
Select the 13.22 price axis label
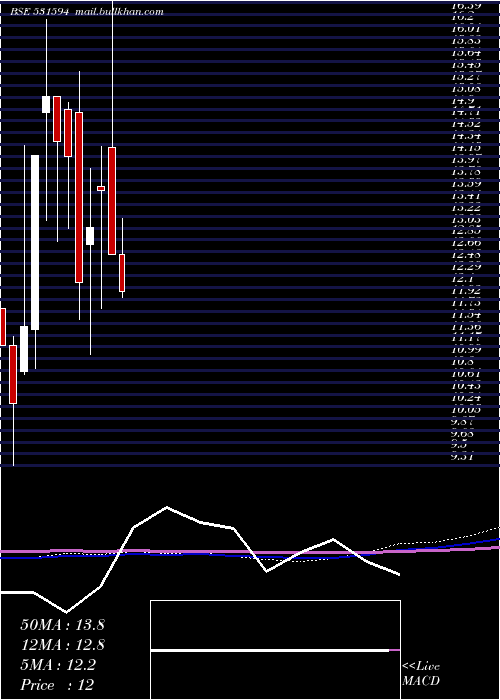click(467, 208)
